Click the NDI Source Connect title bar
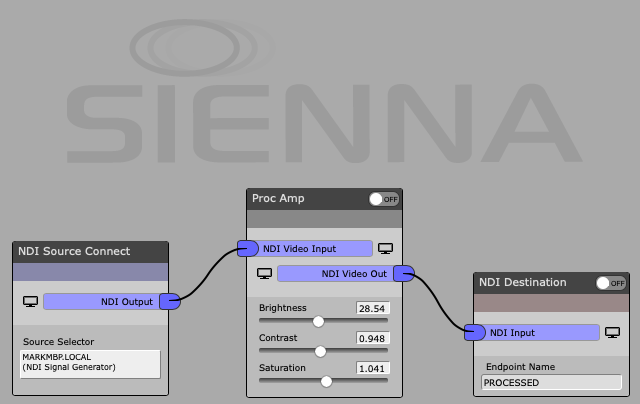The width and height of the screenshot is (640, 404). 91,252
